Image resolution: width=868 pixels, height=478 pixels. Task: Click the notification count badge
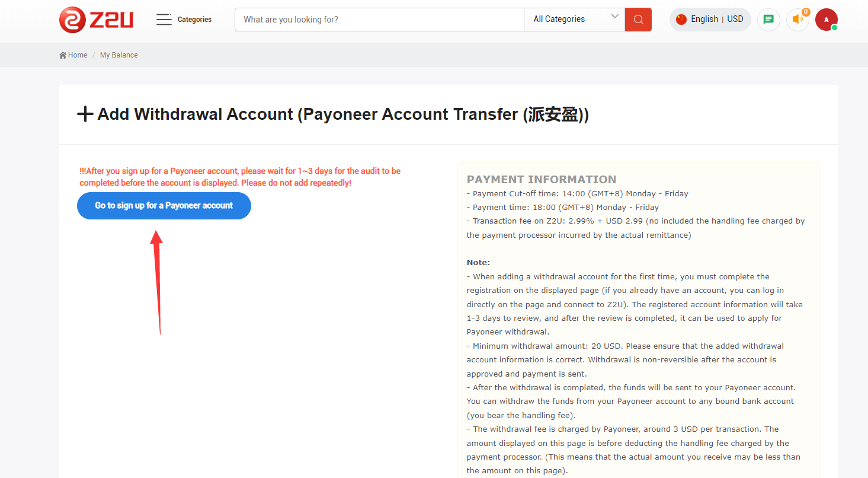(806, 12)
